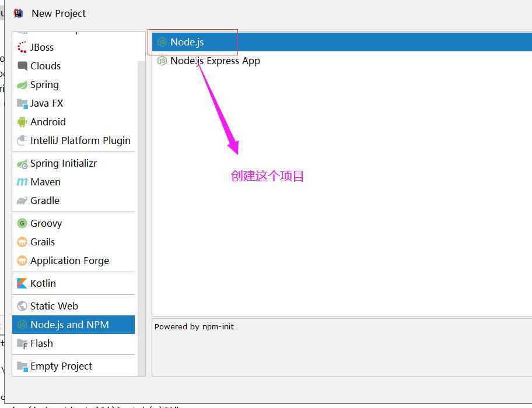Click the Gradle elephant icon
This screenshot has width=532, height=408.
[x=22, y=201]
